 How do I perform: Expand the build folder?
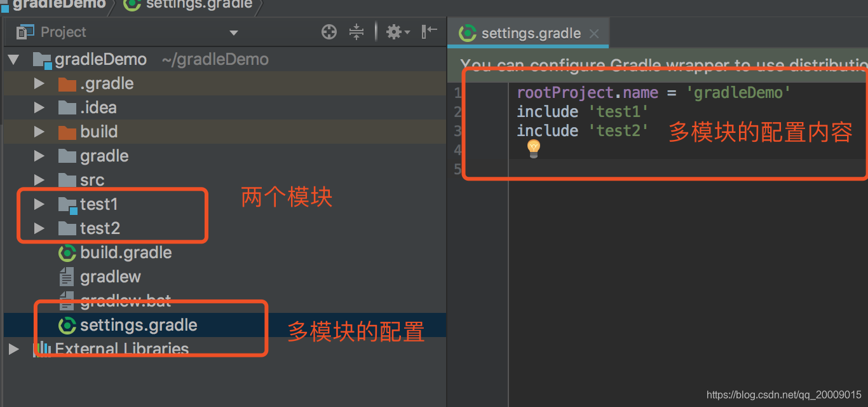[x=39, y=132]
